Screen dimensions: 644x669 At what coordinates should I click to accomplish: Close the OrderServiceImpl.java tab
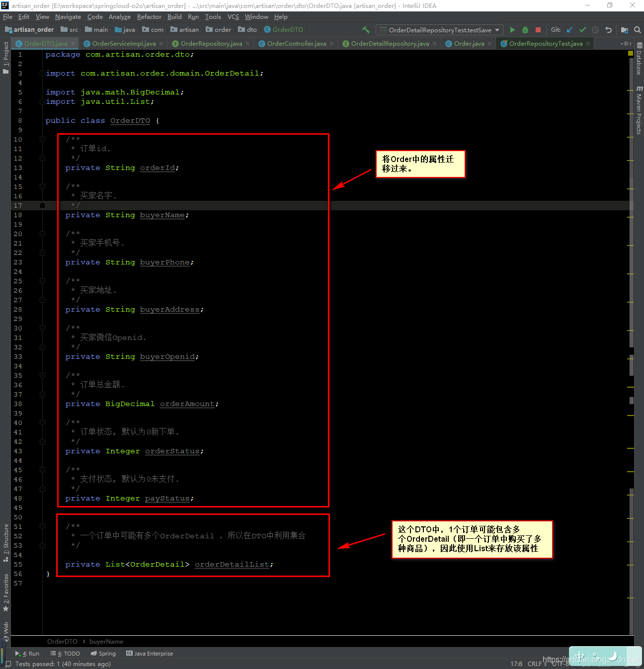click(x=161, y=44)
